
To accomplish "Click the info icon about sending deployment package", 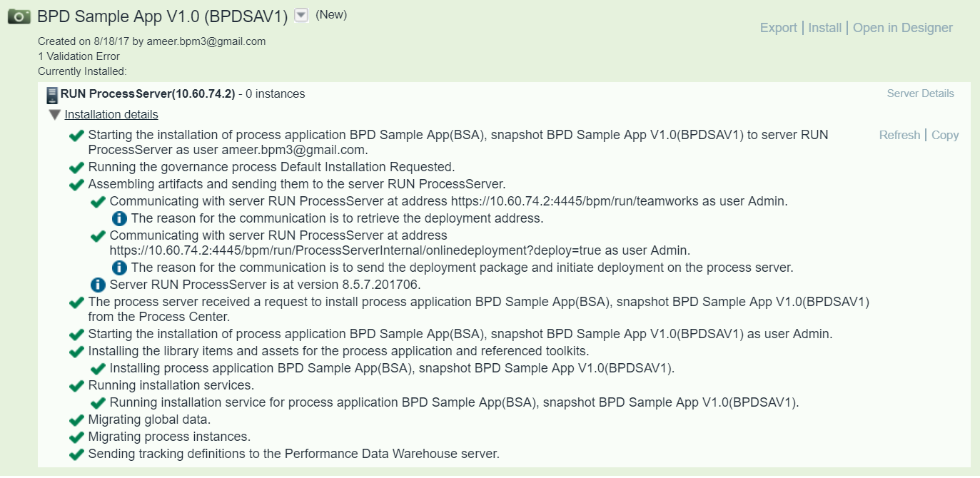I will (119, 268).
